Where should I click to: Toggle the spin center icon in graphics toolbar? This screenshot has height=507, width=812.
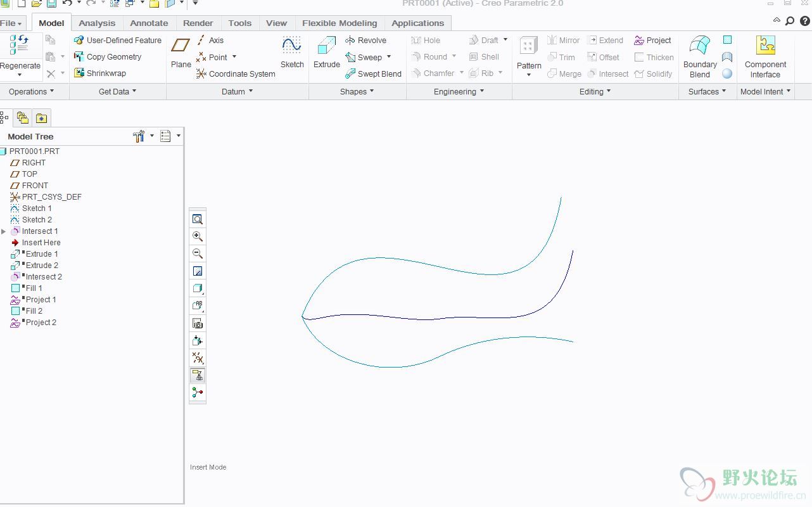click(198, 393)
